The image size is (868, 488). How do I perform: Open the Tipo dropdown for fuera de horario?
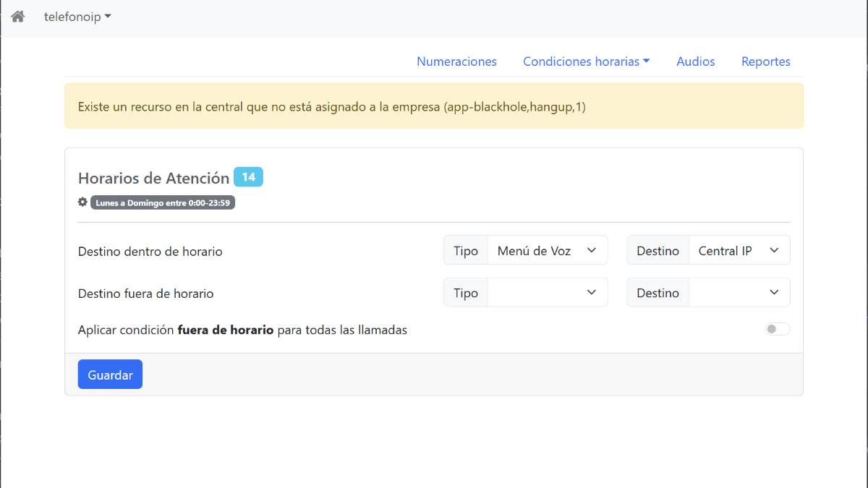click(548, 293)
